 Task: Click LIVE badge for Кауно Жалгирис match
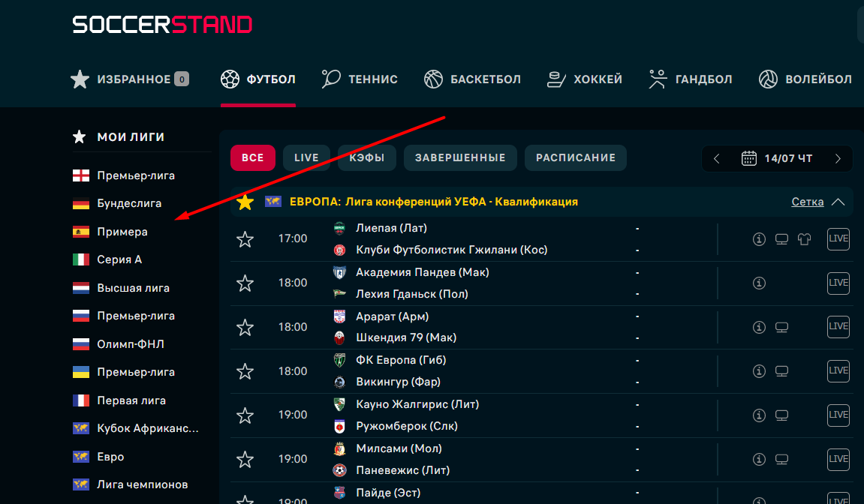838,415
